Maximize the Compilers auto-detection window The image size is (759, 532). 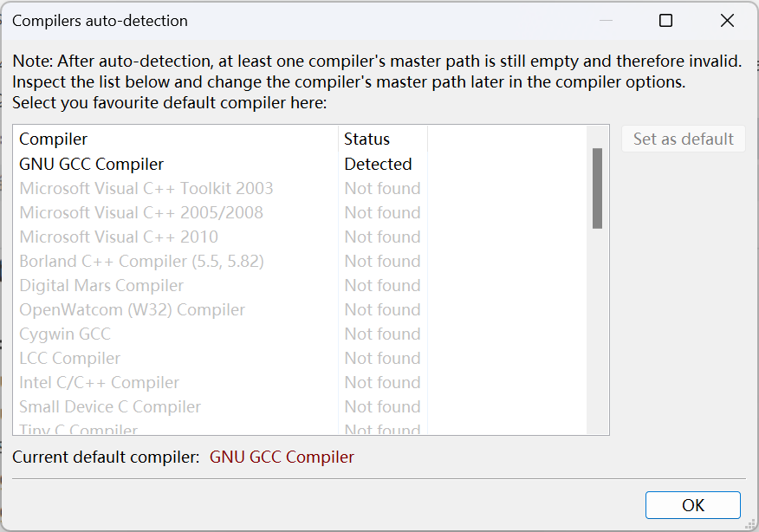pyautogui.click(x=665, y=20)
